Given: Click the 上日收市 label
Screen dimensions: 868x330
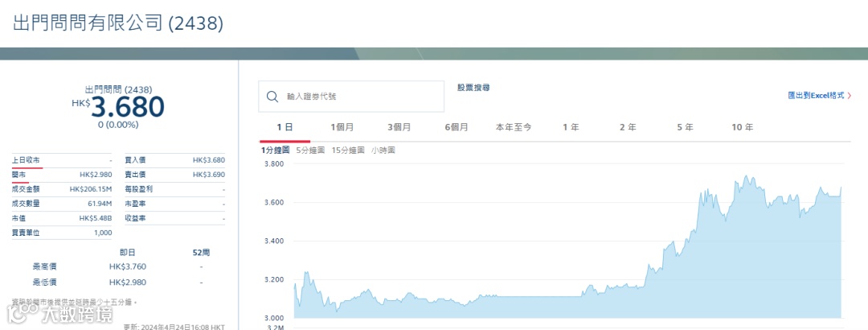Looking at the screenshot, I should [x=26, y=159].
